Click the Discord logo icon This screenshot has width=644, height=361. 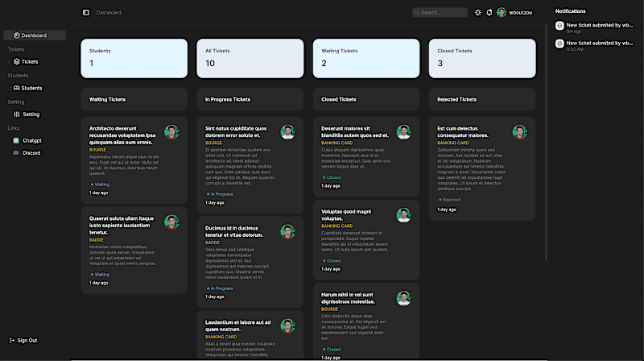[16, 153]
